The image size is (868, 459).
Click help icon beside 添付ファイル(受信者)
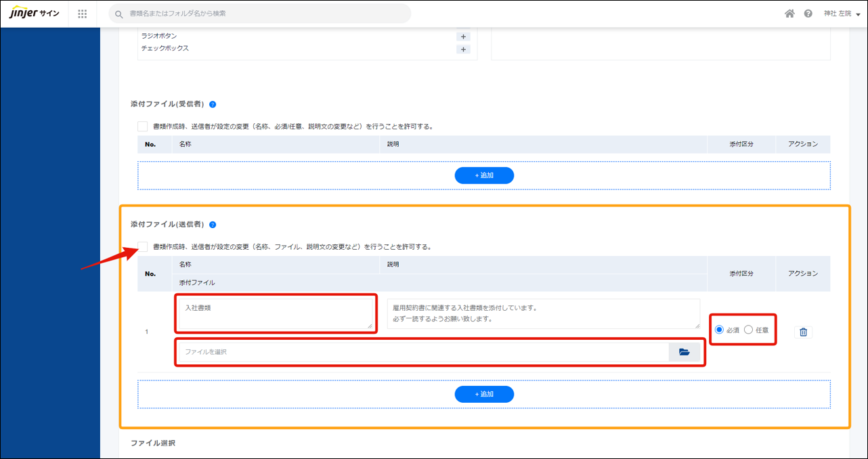pyautogui.click(x=213, y=105)
